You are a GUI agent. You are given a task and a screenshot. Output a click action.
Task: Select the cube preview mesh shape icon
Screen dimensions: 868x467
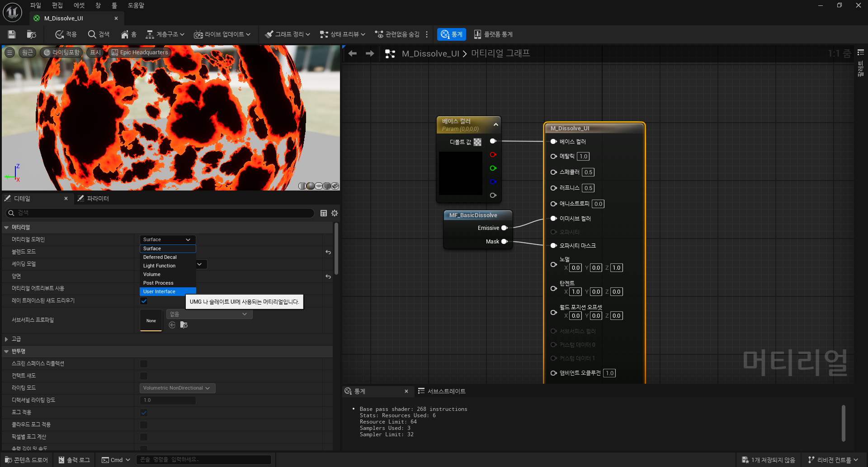pos(327,186)
